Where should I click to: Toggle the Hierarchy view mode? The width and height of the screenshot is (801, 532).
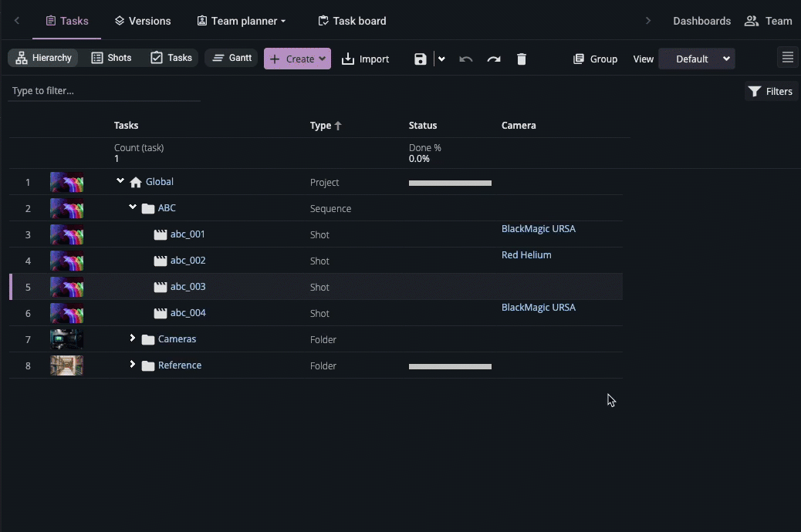pos(42,57)
